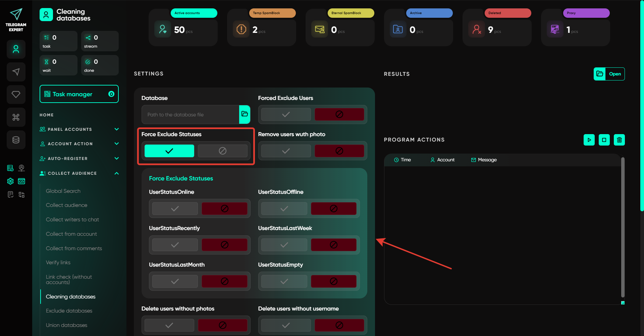
Task: Click the Path to the database file field
Action: tap(190, 115)
